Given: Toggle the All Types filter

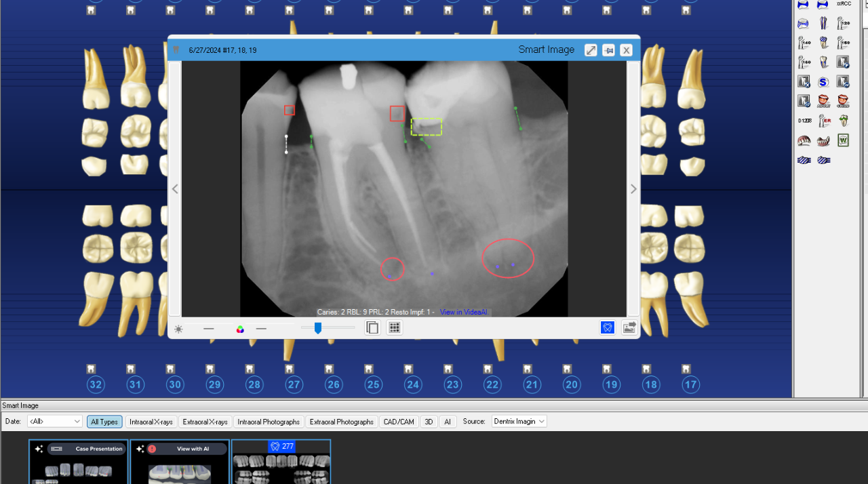Looking at the screenshot, I should [104, 422].
